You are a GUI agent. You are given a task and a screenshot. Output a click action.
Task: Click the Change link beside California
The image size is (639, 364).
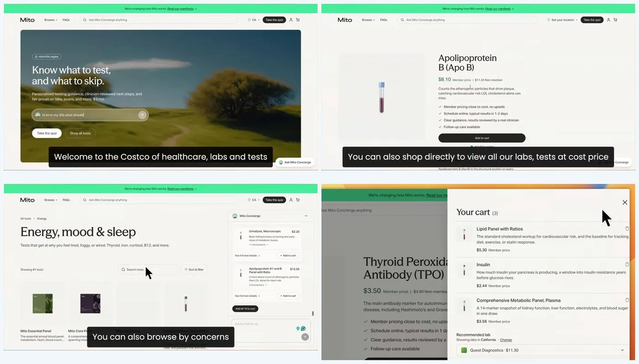click(x=506, y=340)
